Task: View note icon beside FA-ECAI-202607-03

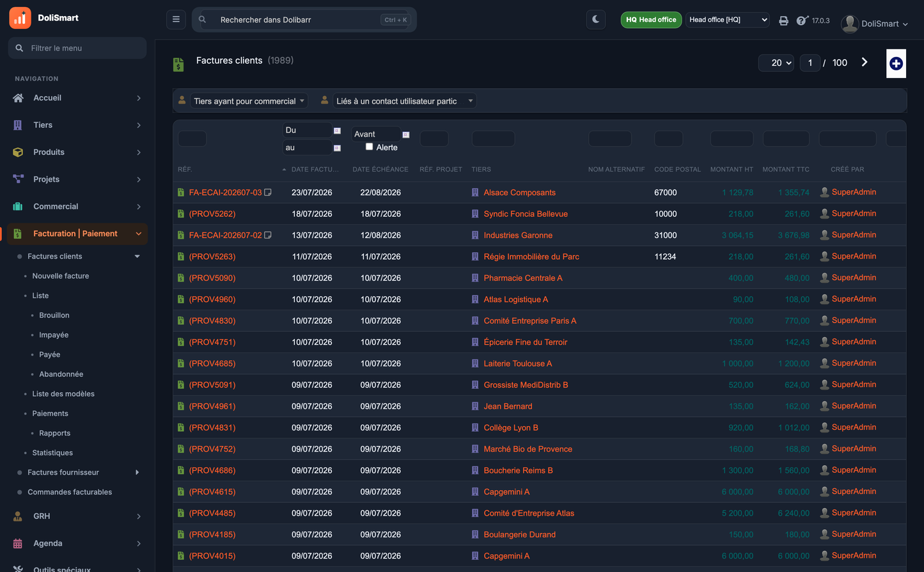Action: [268, 192]
